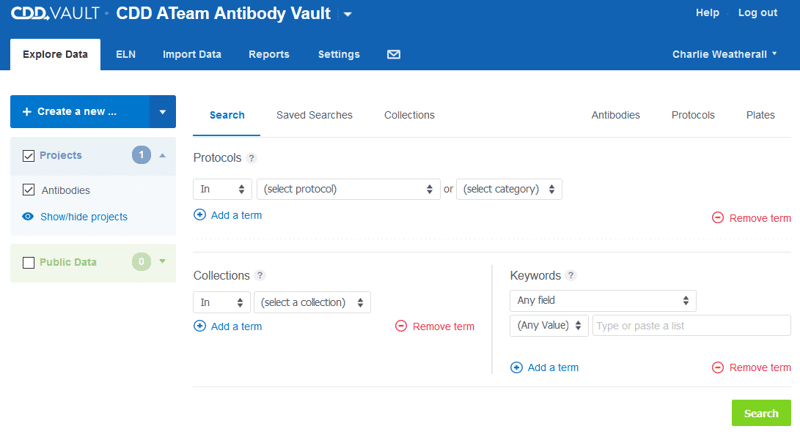Open the messages envelope icon
Image resolution: width=800 pixels, height=437 pixels.
pyautogui.click(x=393, y=55)
